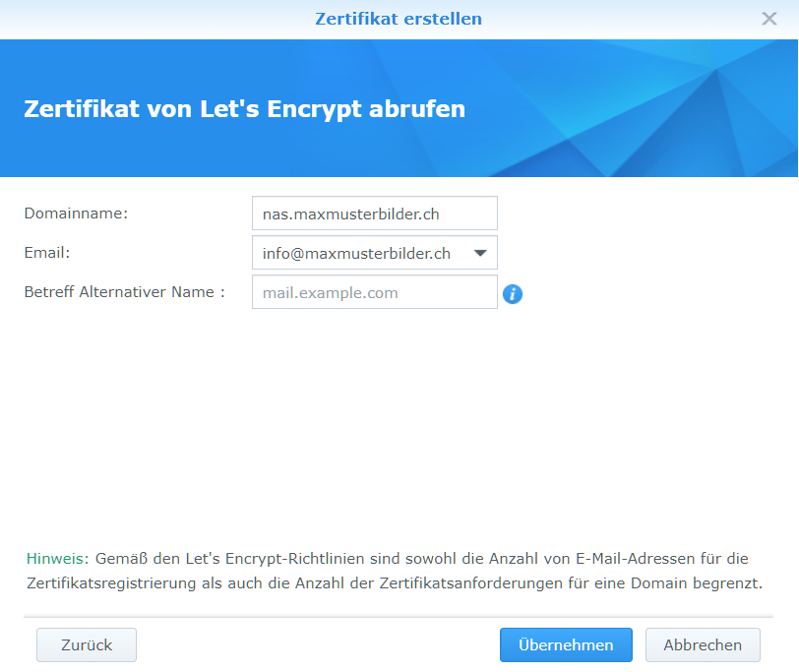The height and width of the screenshot is (672, 799).
Task: Go back using the Zurück button
Action: [86, 644]
